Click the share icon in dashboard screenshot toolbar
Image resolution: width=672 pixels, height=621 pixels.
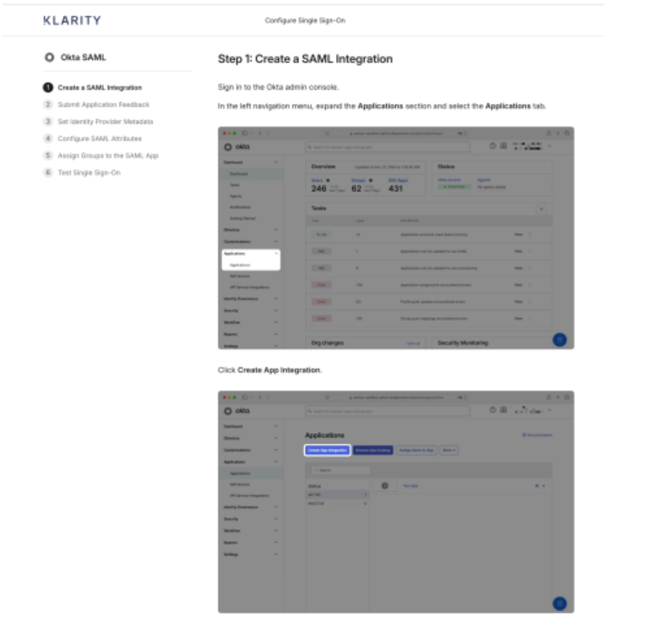tap(548, 133)
